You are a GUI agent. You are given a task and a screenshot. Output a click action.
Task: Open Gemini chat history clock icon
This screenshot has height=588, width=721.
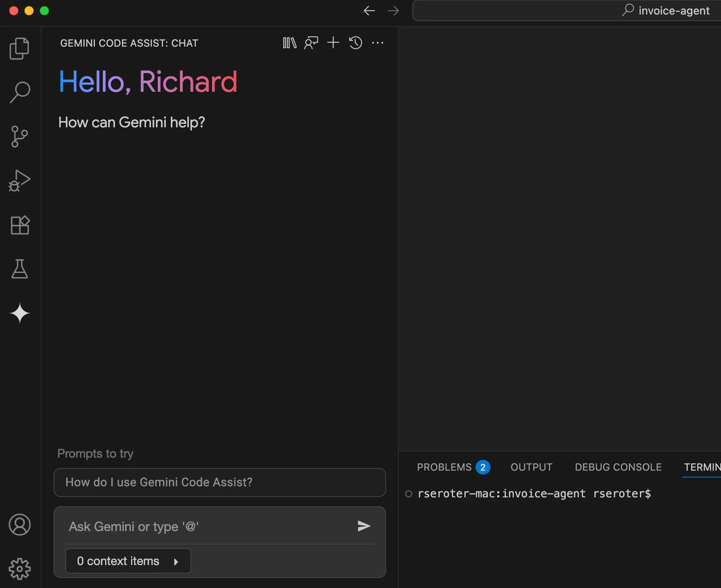tap(356, 43)
